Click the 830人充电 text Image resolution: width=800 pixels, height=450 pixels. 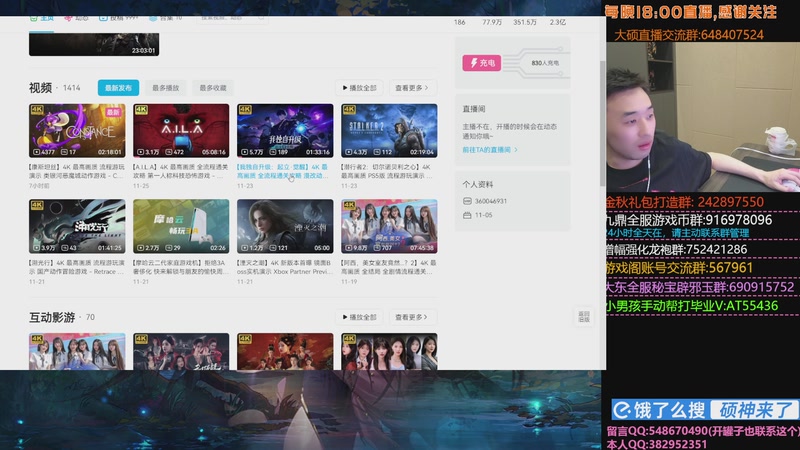coord(545,63)
